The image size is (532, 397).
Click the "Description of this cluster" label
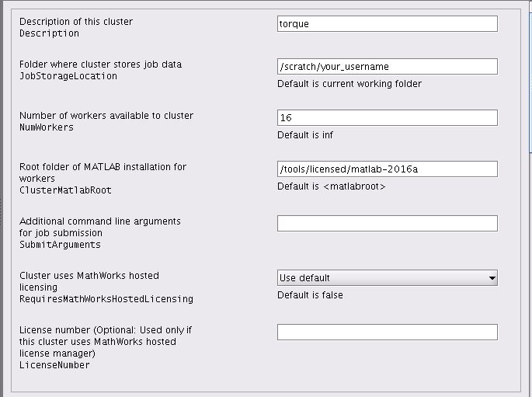(x=76, y=22)
